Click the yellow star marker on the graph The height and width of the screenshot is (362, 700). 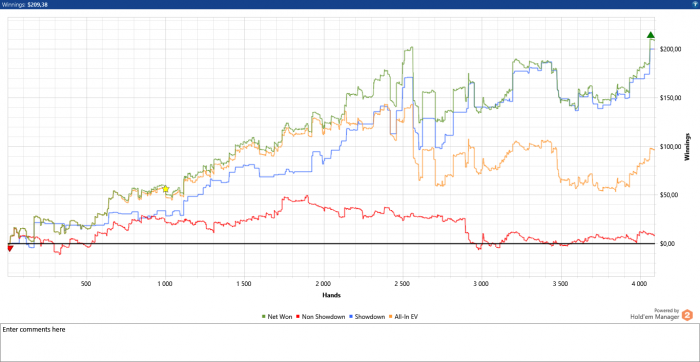tap(166, 189)
